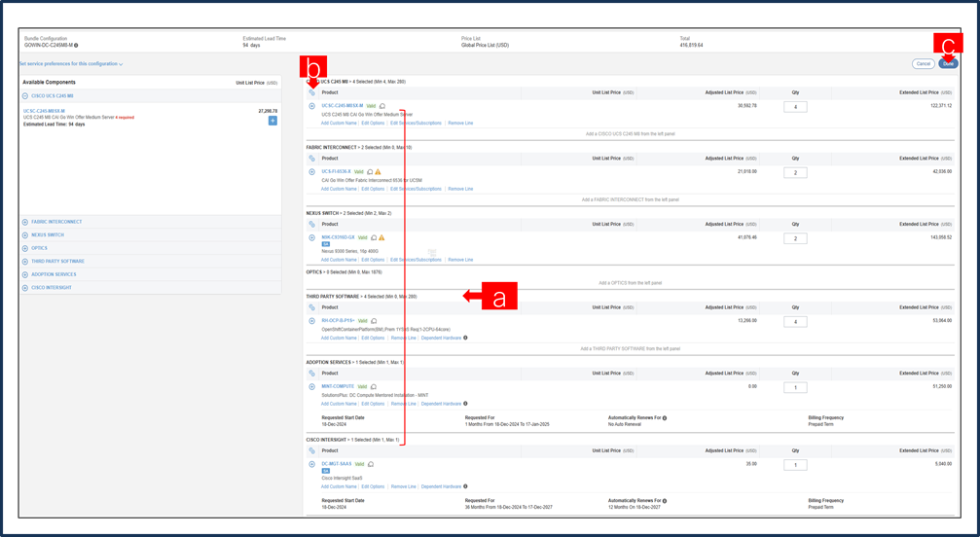Expand the ADOPTION SERVICES available components group

pyautogui.click(x=25, y=274)
